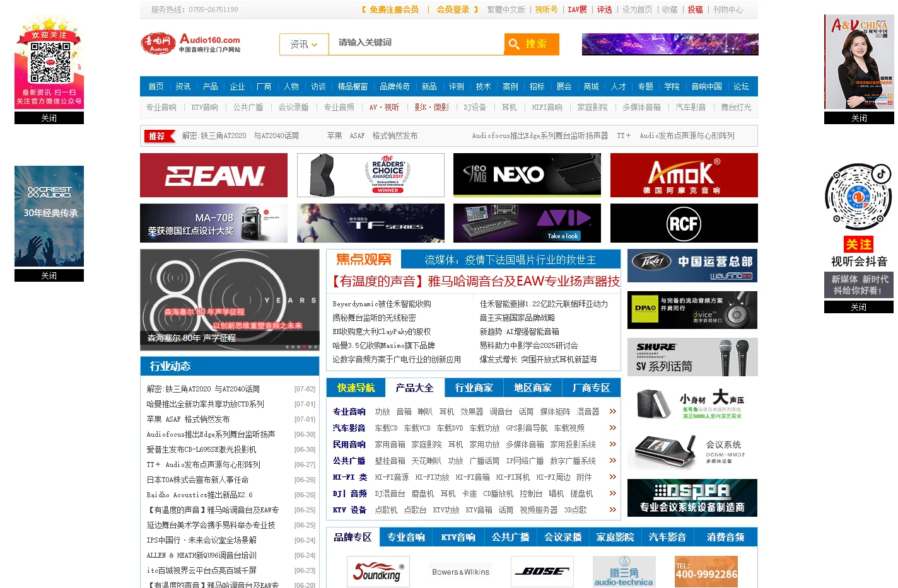
Task: Click the Douyin QR code icon
Action: pyautogui.click(x=858, y=198)
